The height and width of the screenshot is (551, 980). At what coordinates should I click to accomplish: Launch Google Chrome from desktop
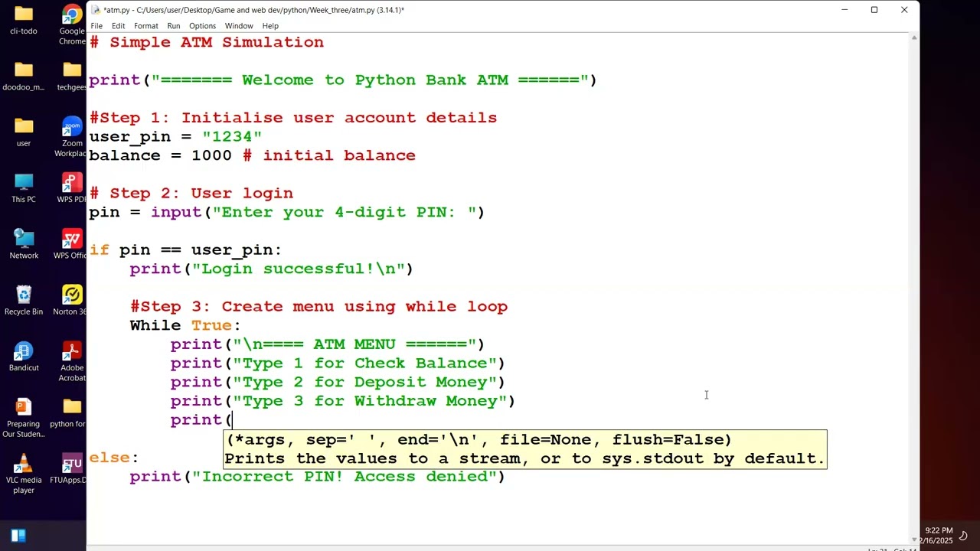[x=72, y=24]
